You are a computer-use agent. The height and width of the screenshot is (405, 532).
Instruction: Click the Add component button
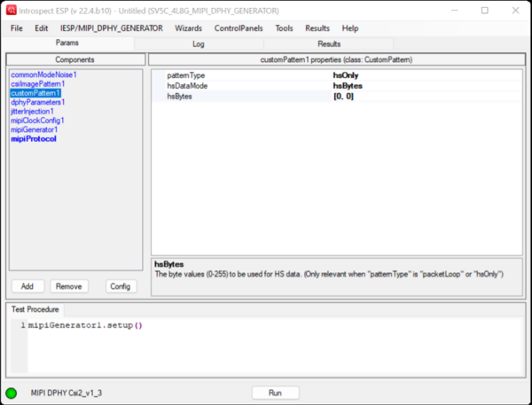click(27, 286)
